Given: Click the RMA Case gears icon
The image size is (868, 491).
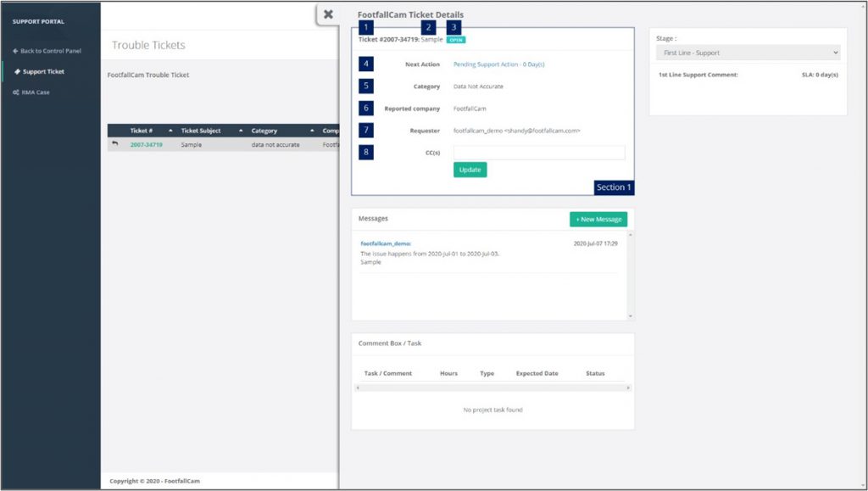Looking at the screenshot, I should [x=15, y=92].
